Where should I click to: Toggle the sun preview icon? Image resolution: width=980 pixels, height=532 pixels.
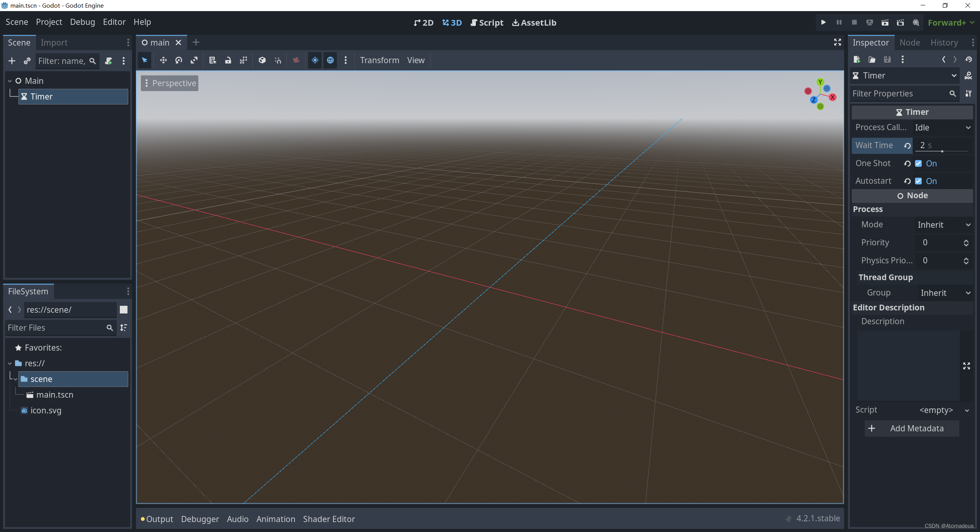click(315, 60)
